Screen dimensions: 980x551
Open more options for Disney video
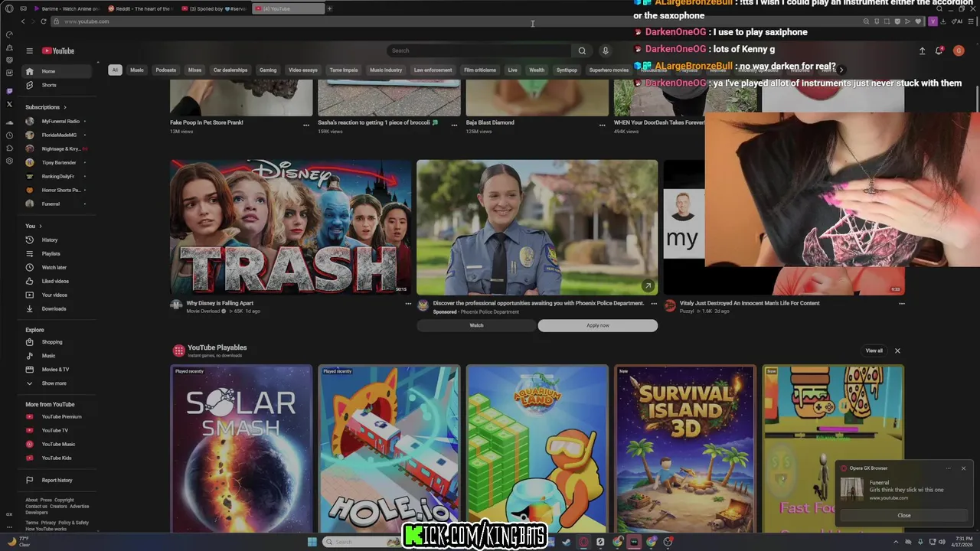click(x=408, y=303)
